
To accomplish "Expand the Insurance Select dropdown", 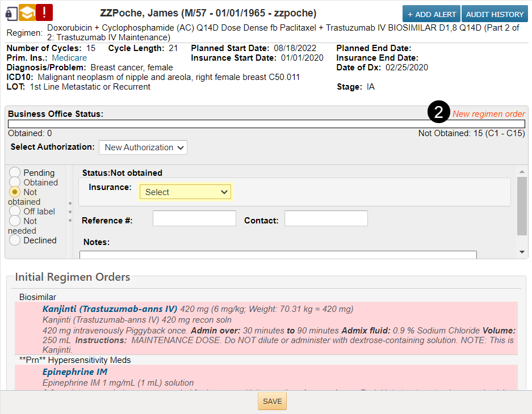I will [185, 192].
